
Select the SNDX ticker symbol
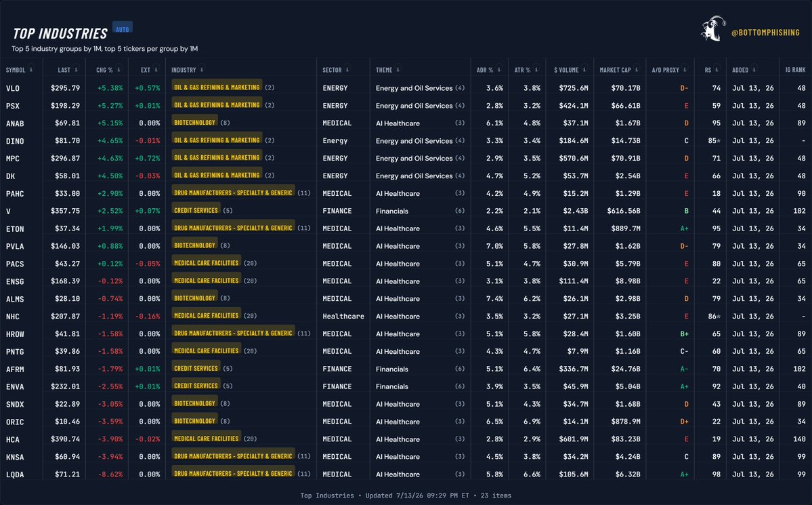tap(15, 405)
